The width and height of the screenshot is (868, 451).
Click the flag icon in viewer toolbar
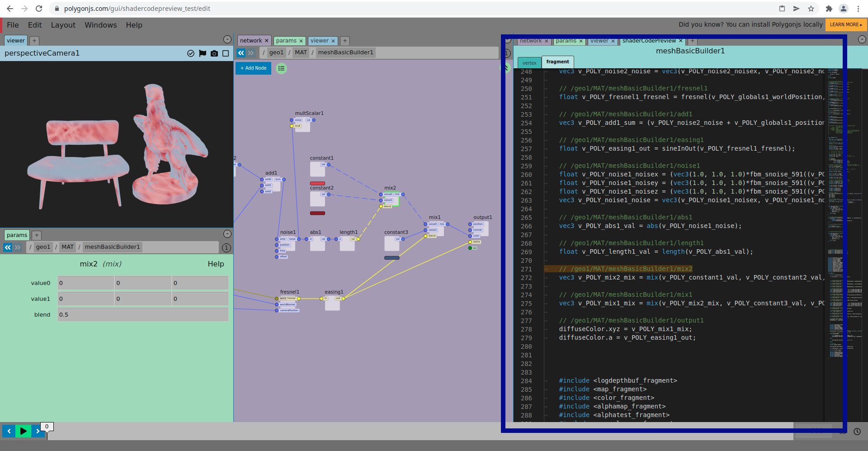203,53
